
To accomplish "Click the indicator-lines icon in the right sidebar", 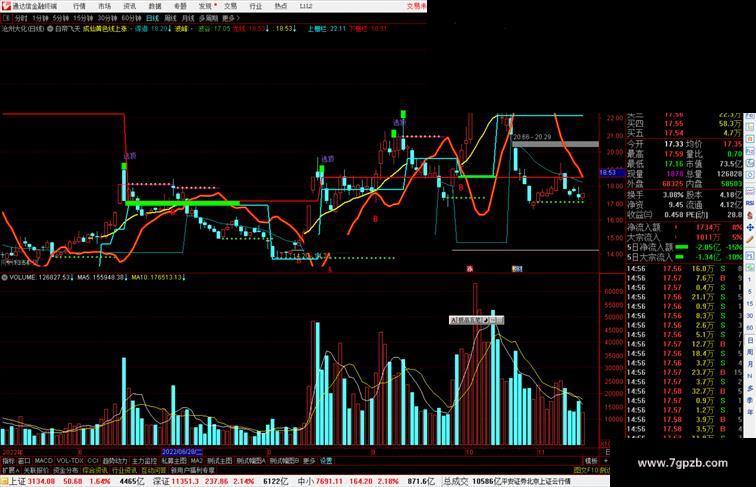I will pyautogui.click(x=750, y=191).
